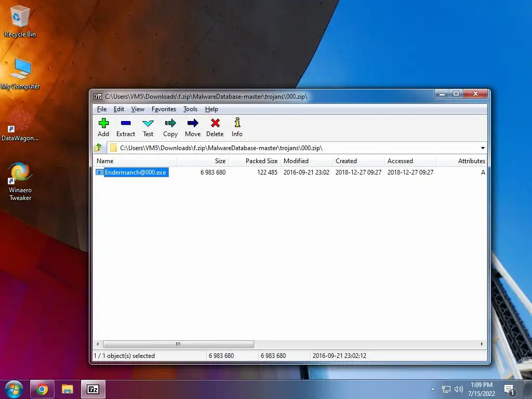Viewport: 532px width, 399px height.
Task: Click the Created 2018-12-27 09:27 cell
Action: pos(358,172)
